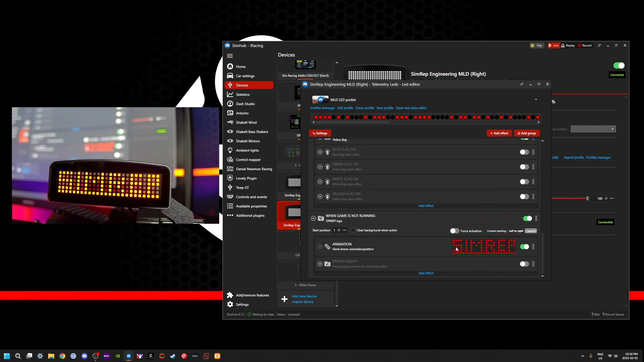The height and width of the screenshot is (362, 644).
Task: Click the plus icon to add new device
Action: tap(284, 299)
